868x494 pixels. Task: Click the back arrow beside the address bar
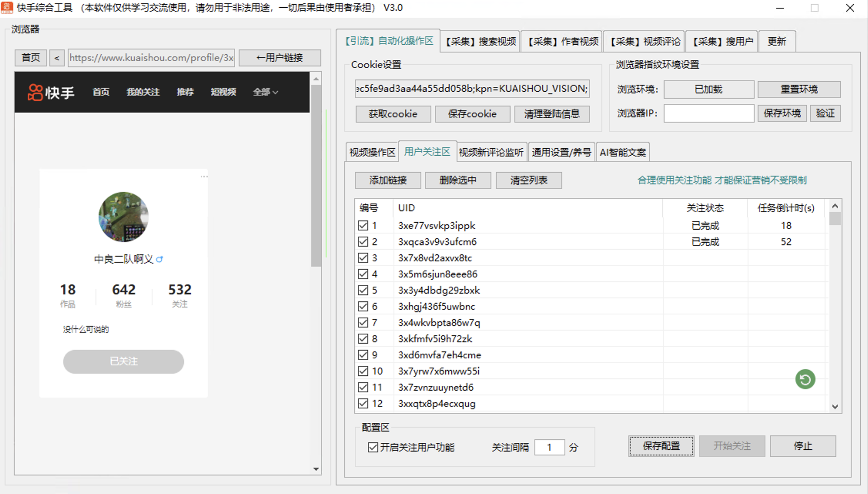(57, 58)
